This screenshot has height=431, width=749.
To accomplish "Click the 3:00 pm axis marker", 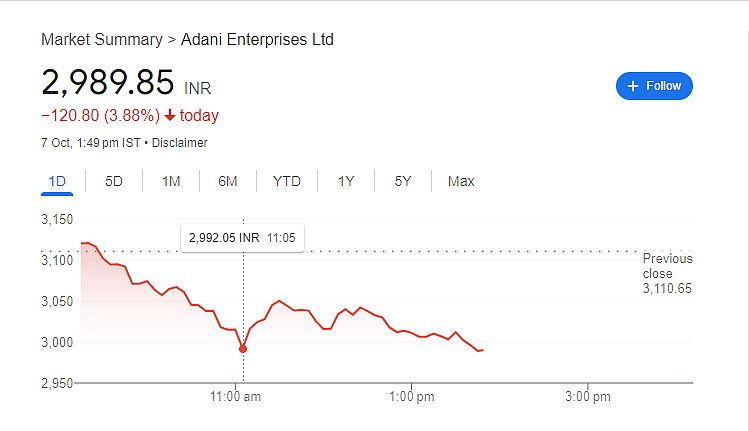I will [588, 397].
